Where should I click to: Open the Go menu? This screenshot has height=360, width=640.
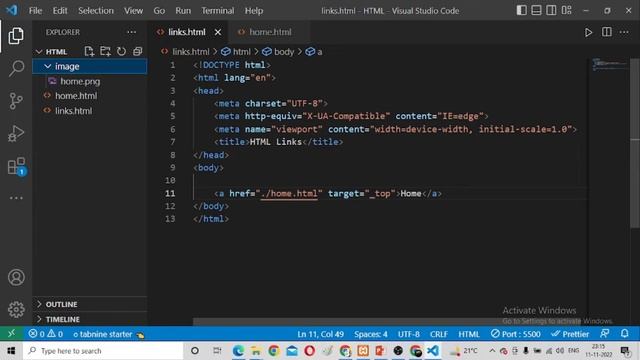[x=159, y=10]
